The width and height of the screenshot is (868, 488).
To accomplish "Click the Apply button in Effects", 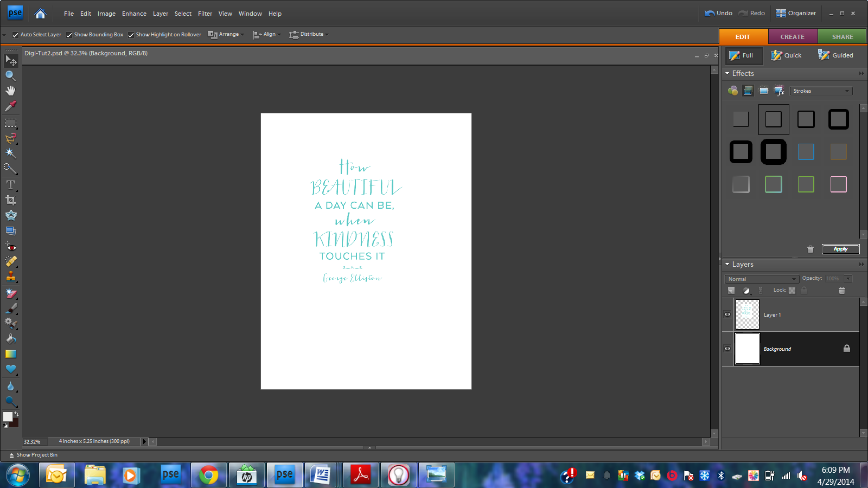I will pos(840,249).
